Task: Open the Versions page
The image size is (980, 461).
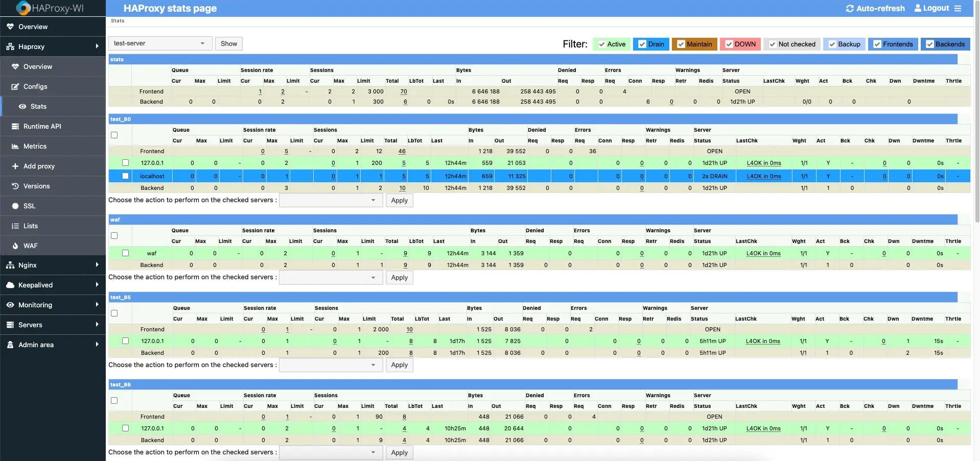Action: click(x=36, y=186)
